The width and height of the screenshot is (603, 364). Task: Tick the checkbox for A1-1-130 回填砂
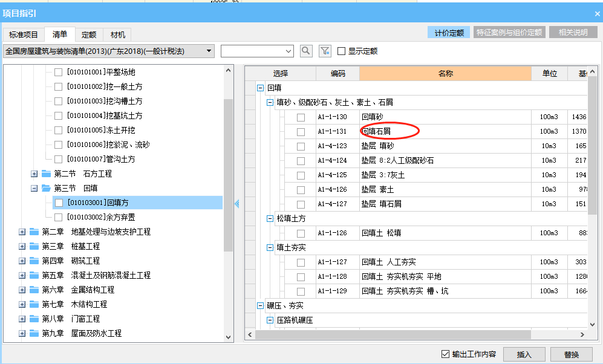click(x=301, y=117)
